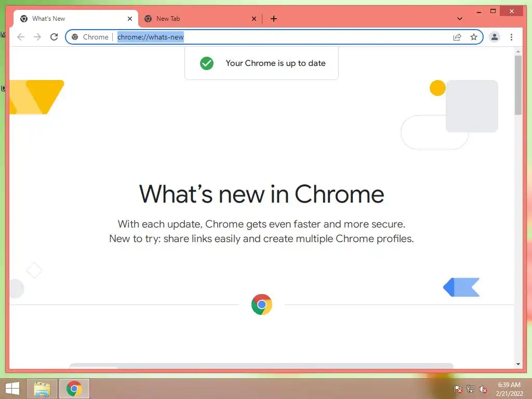532x399 pixels.
Task: Close the New Tab tab
Action: pyautogui.click(x=254, y=19)
